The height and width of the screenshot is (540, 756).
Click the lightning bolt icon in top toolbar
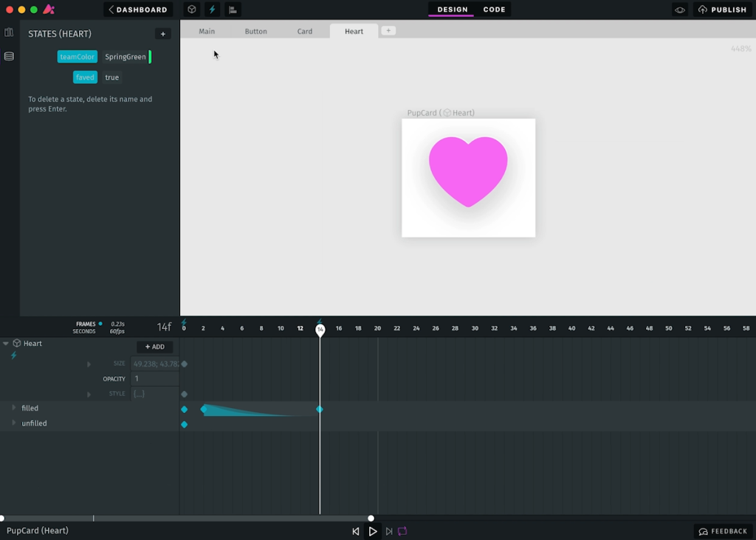click(213, 10)
